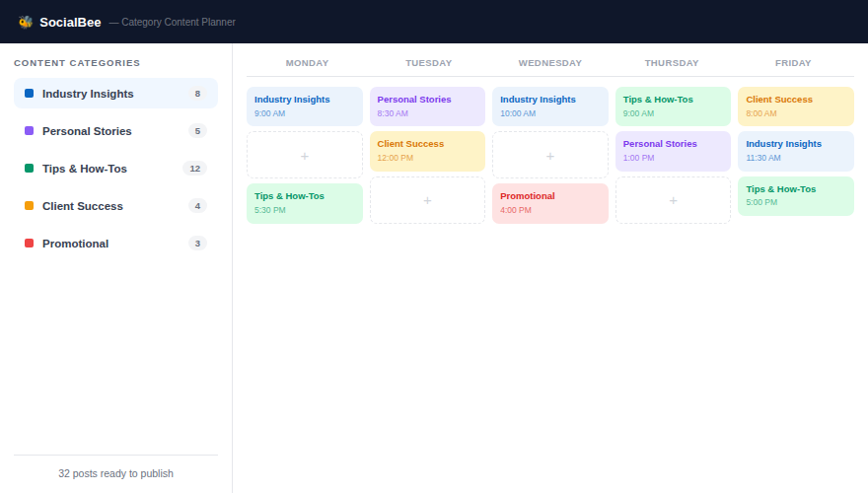Viewport: 868px width, 493px height.
Task: Add a post in Thursday's empty slot
Action: point(673,200)
